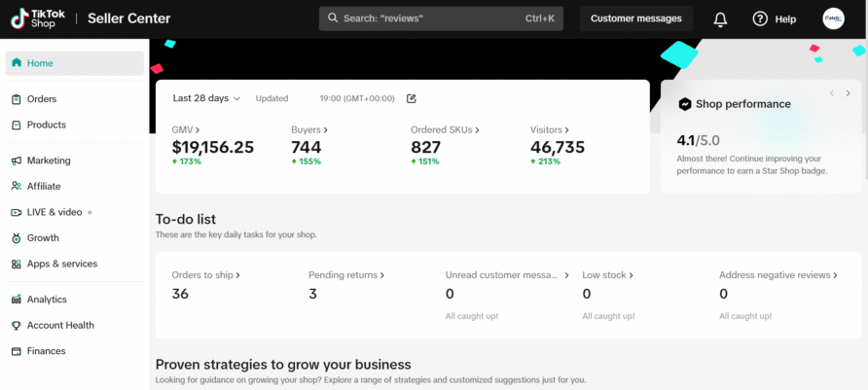Open Help from the question mark icon
The image size is (868, 390).
760,18
